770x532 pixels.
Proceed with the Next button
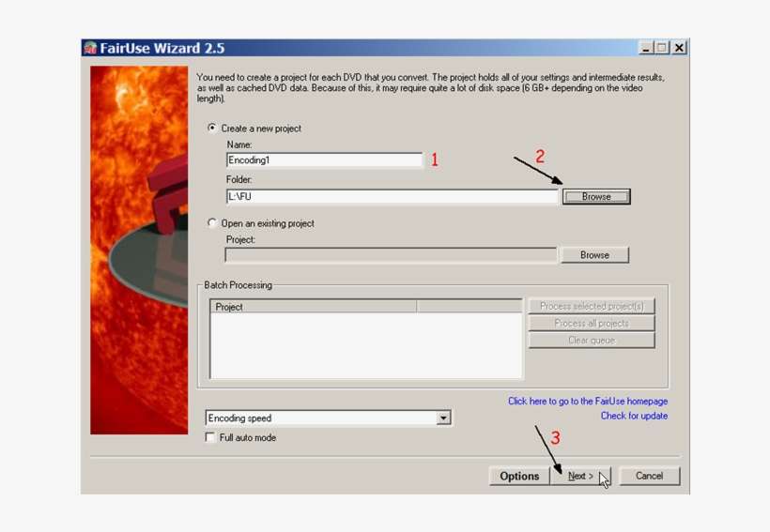pyautogui.click(x=580, y=476)
